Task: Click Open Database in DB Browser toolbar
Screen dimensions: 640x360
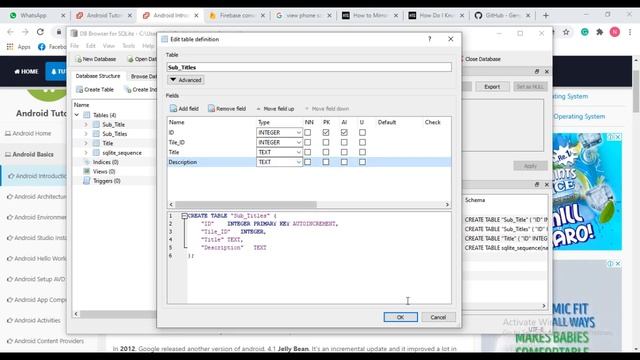Action: point(142,59)
